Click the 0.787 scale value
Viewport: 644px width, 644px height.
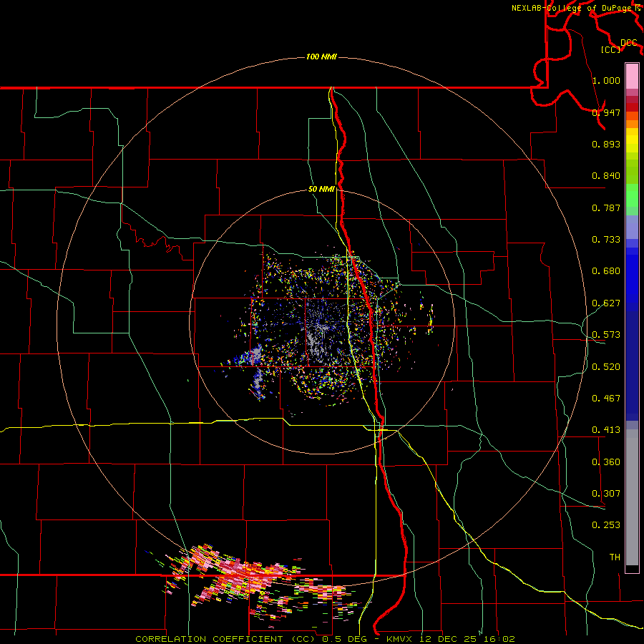click(606, 208)
